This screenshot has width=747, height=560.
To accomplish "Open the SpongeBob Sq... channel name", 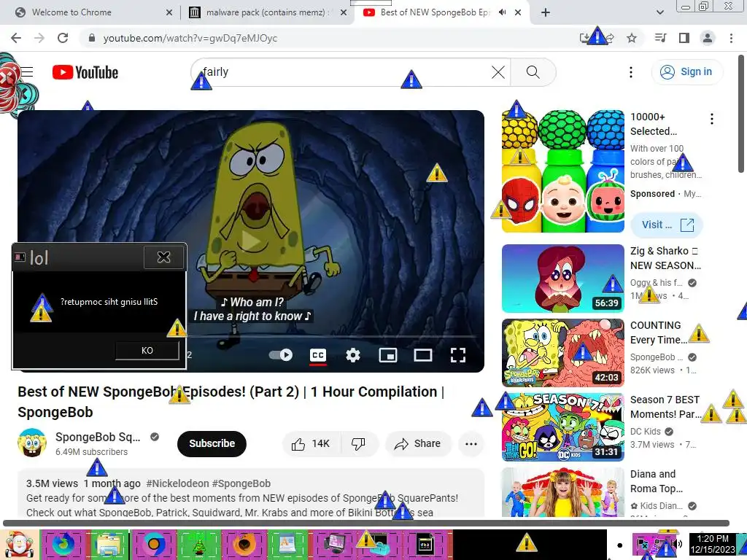I will click(x=98, y=437).
